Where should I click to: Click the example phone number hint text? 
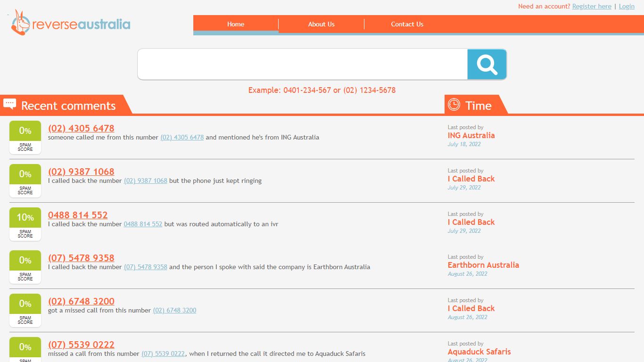(322, 90)
